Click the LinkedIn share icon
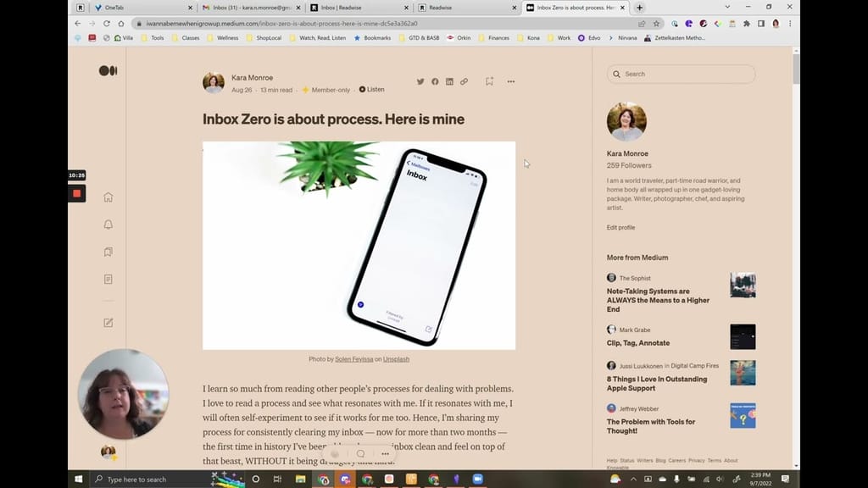 pos(449,81)
